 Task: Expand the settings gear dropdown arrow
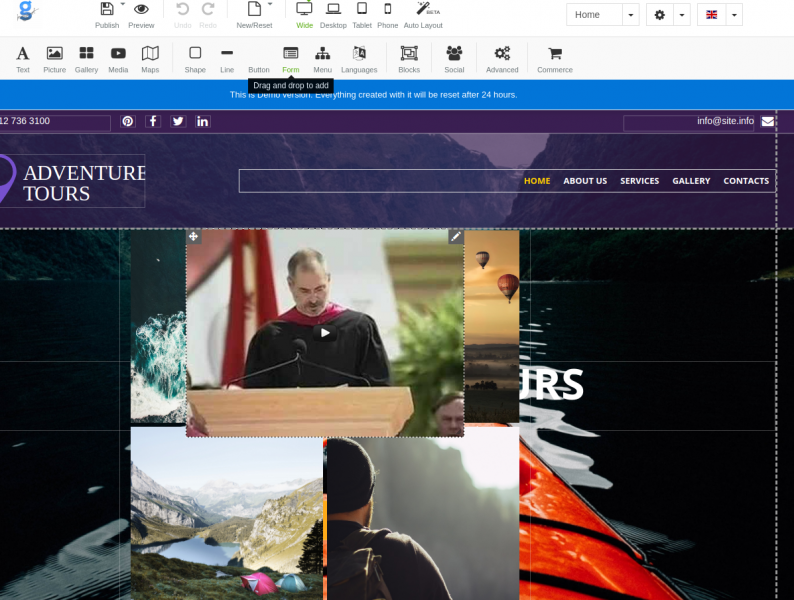682,15
